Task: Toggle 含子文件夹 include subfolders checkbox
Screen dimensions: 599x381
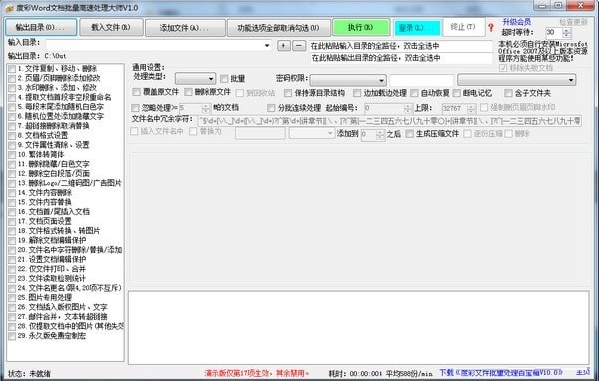Action: (x=508, y=93)
